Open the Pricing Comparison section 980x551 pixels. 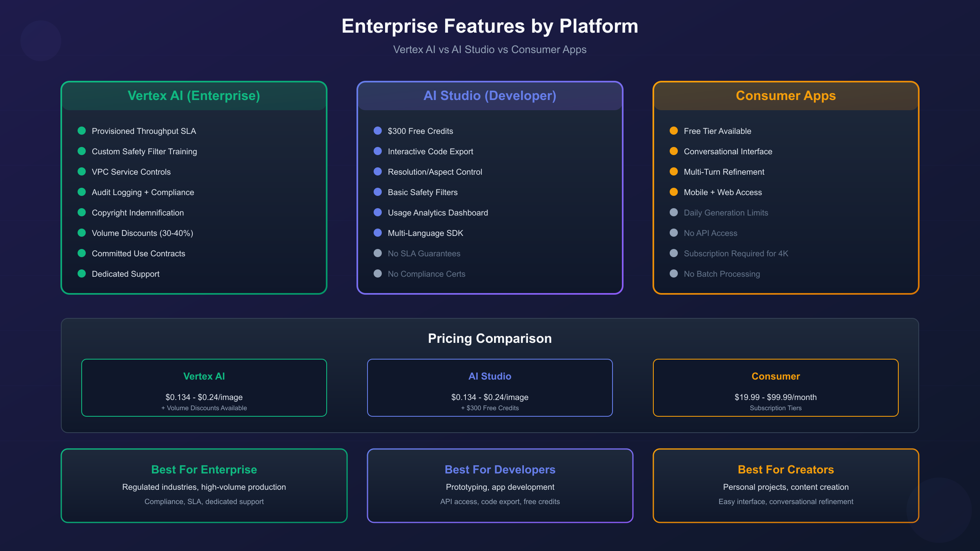[490, 338]
